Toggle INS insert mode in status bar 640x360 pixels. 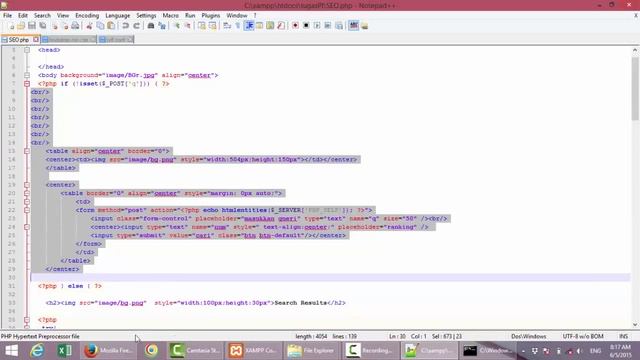coord(623,336)
